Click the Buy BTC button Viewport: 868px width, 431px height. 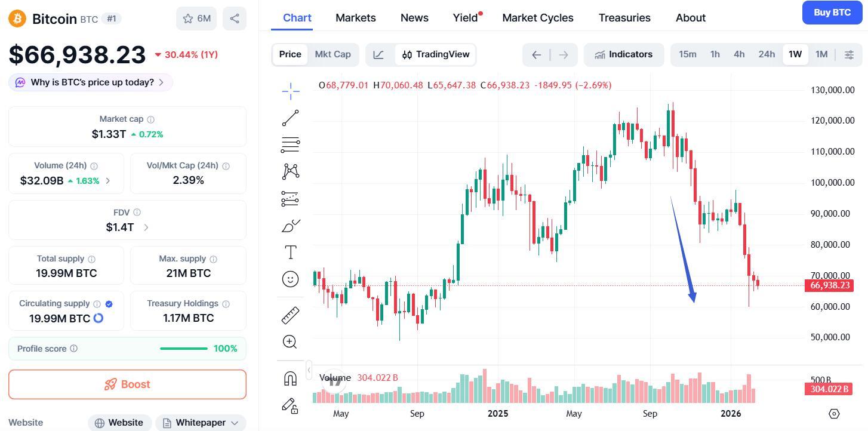832,13
